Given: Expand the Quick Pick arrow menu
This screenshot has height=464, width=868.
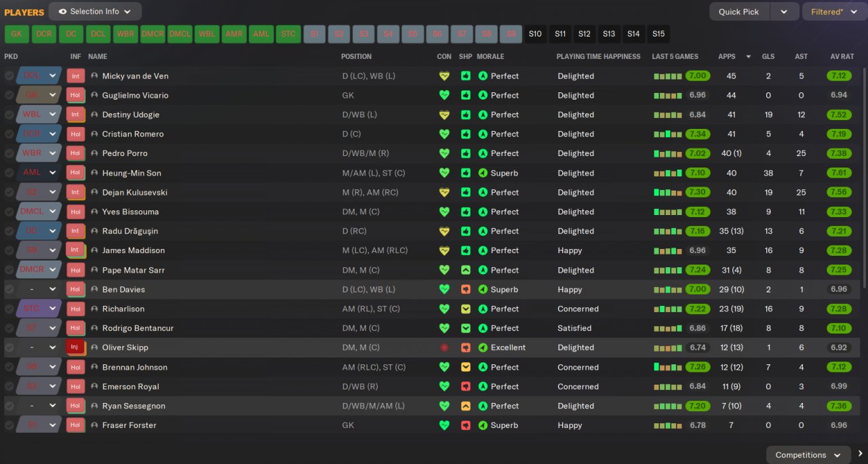Looking at the screenshot, I should click(784, 12).
